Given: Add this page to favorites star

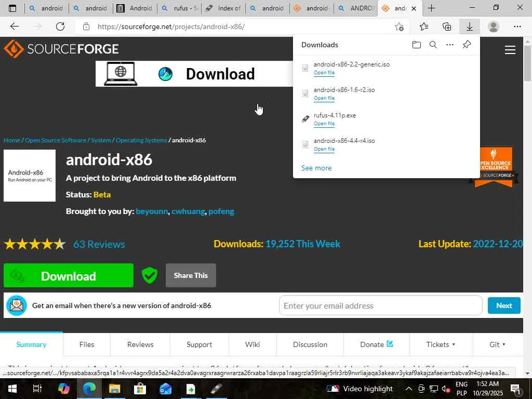Looking at the screenshot, I should 400,26.
